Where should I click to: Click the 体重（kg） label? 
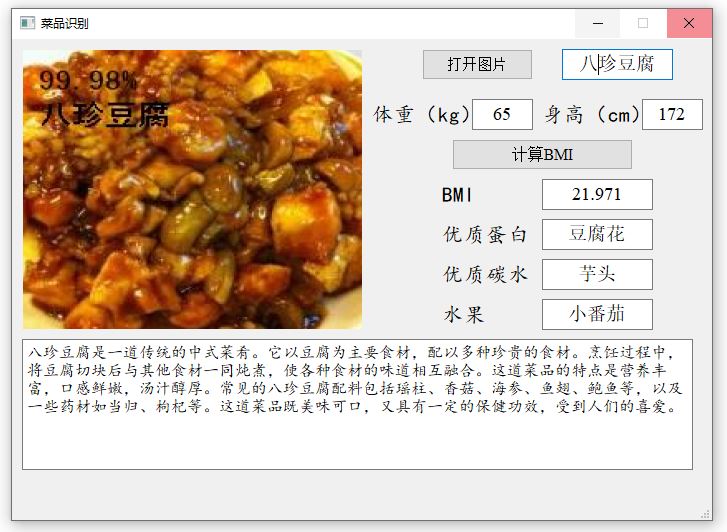coord(421,114)
